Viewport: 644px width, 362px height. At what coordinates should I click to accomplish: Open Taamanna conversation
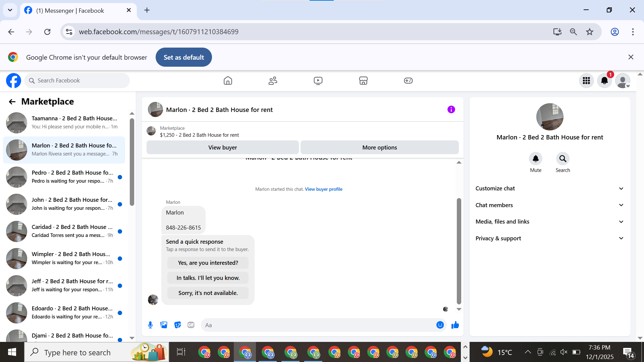(x=64, y=123)
